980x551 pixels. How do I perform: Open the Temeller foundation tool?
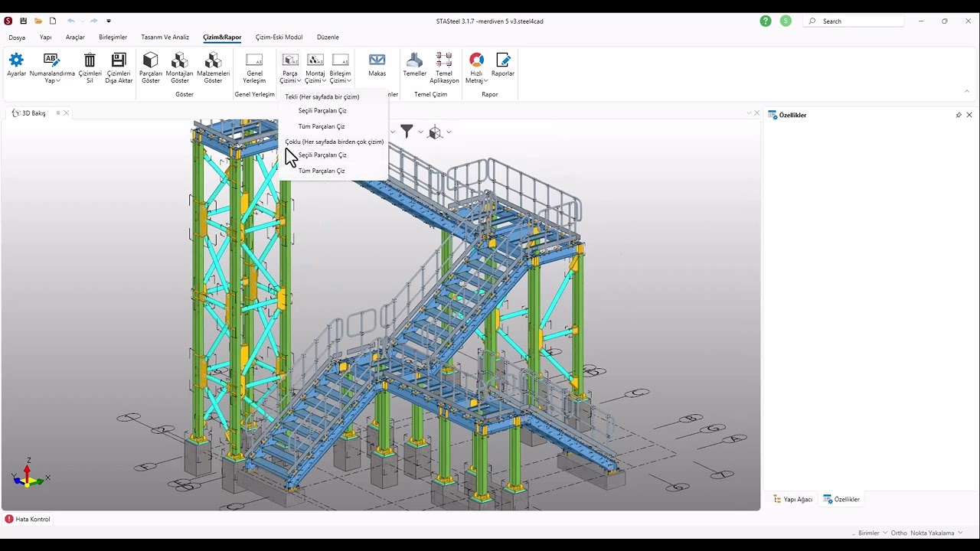[x=414, y=61]
